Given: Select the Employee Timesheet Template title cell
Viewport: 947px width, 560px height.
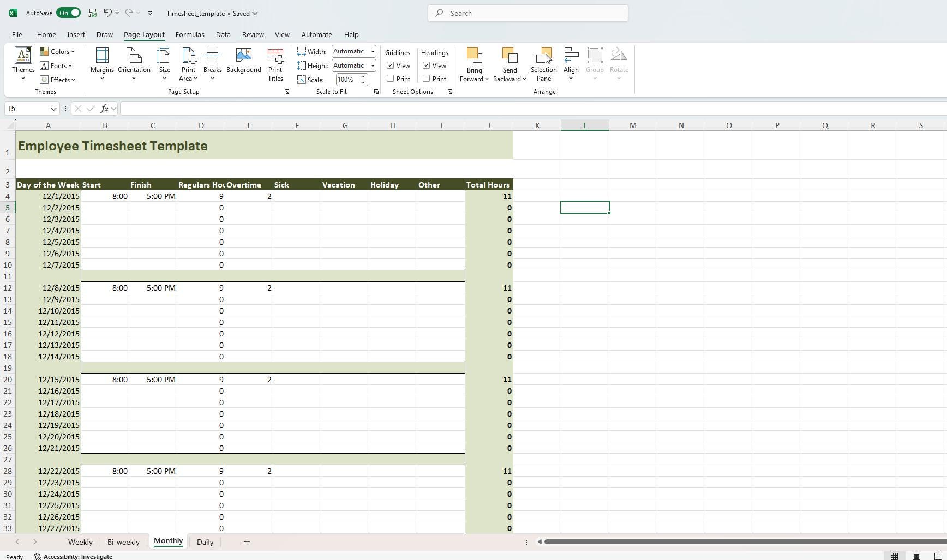Looking at the screenshot, I should click(264, 146).
